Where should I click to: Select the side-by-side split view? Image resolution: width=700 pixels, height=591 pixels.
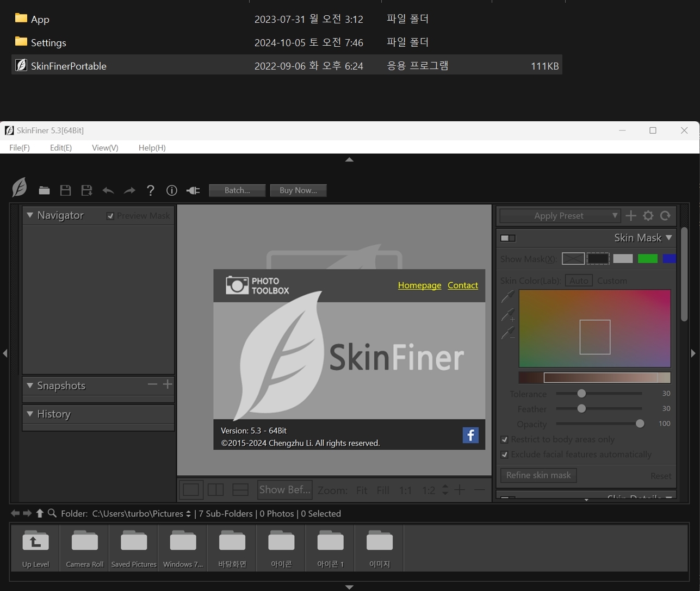[x=216, y=490]
